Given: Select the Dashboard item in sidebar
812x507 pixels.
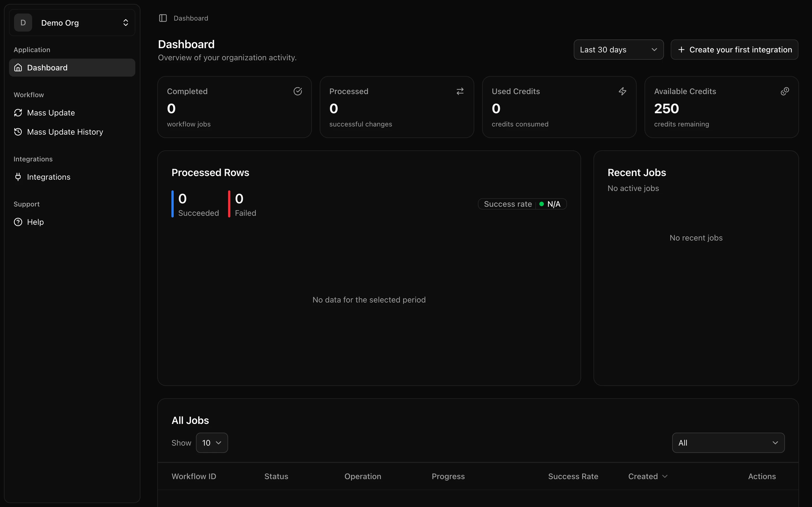Looking at the screenshot, I should pyautogui.click(x=47, y=67).
